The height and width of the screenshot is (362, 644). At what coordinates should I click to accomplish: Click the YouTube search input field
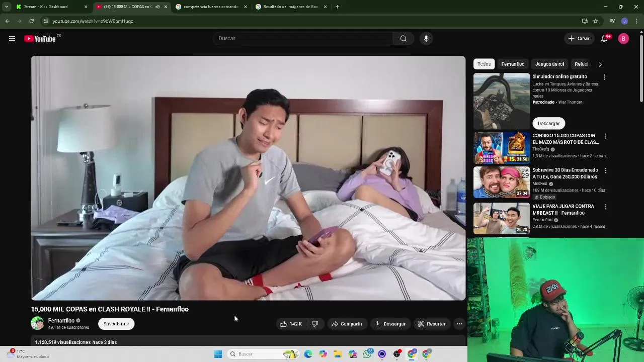tap(303, 38)
